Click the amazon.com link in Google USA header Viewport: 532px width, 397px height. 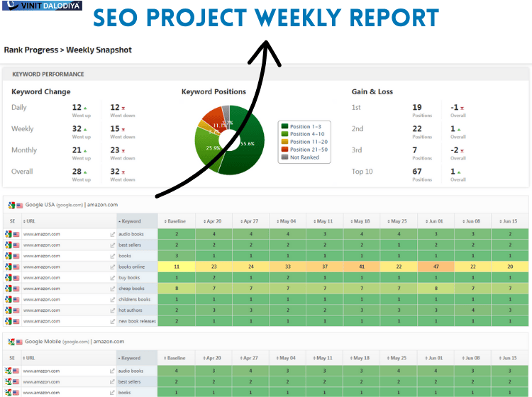pyautogui.click(x=102, y=205)
